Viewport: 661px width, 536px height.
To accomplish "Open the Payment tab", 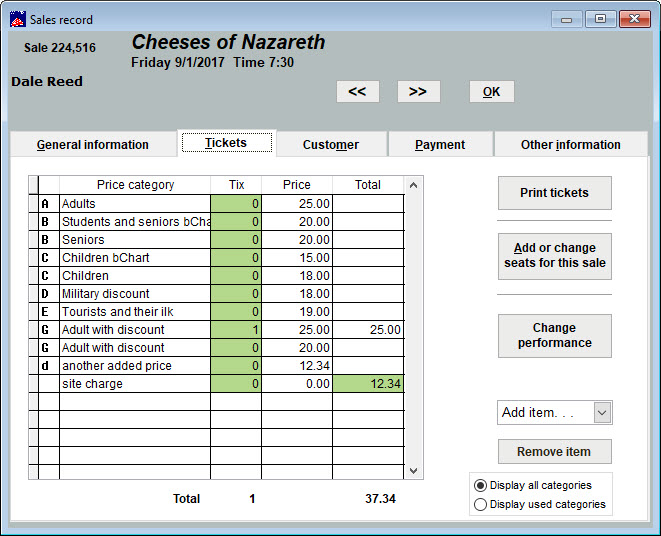I will [x=440, y=145].
